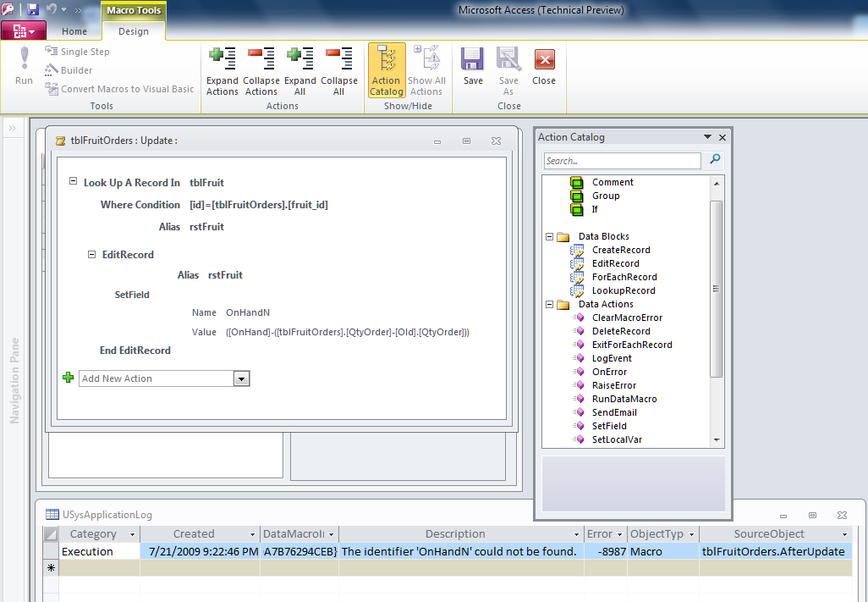Collapse the Data Actions folder
868x602 pixels.
coord(549,304)
